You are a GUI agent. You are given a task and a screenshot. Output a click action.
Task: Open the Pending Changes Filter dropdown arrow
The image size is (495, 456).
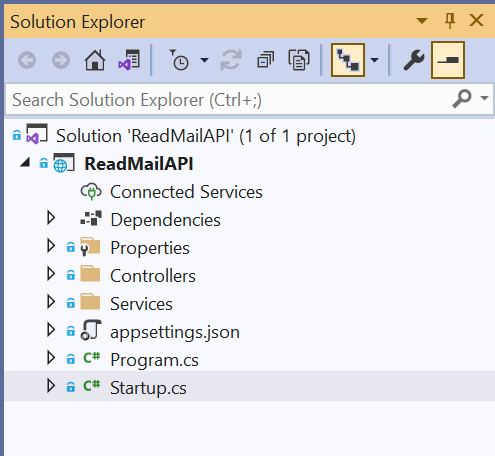click(204, 60)
